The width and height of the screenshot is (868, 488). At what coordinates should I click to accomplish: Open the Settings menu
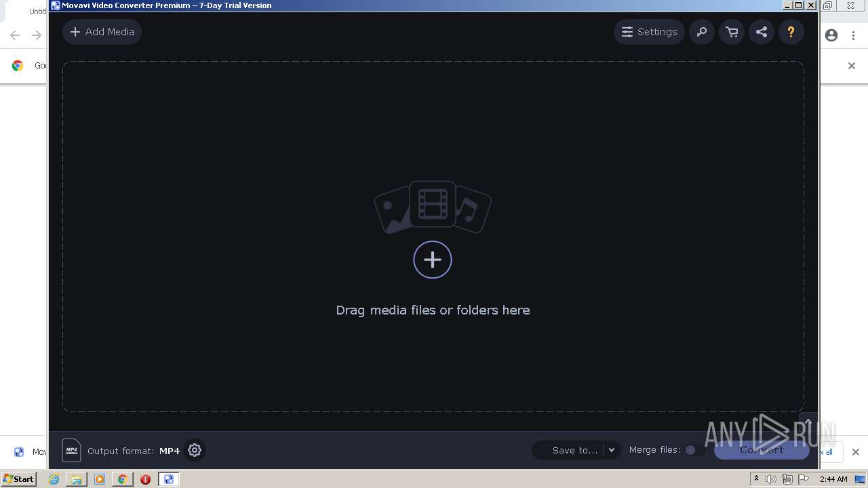coord(649,32)
